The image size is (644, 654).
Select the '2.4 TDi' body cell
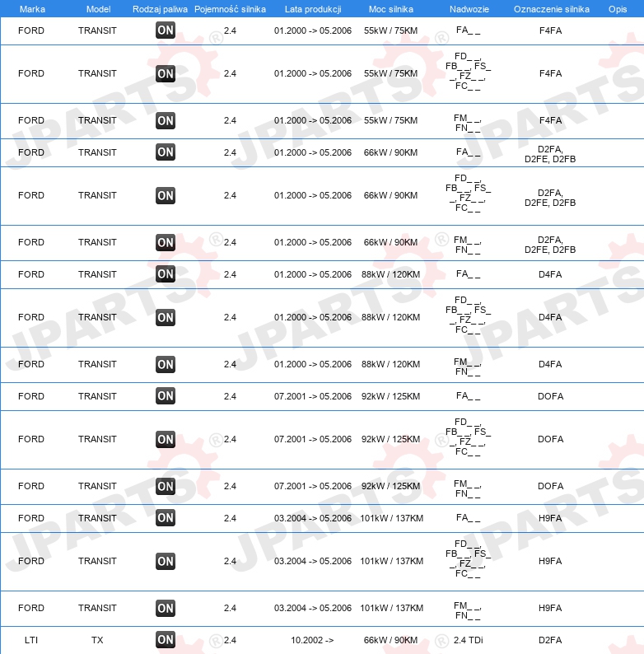(468, 640)
